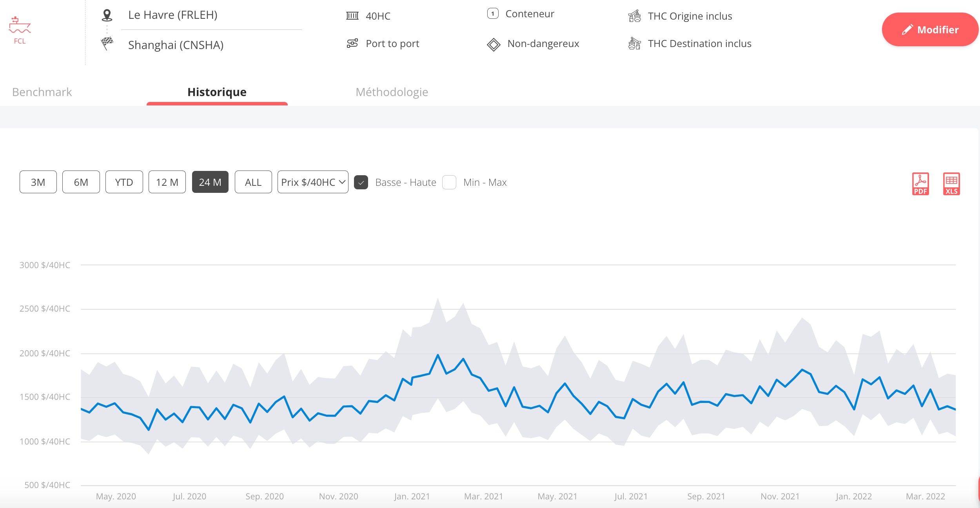Click the Jul. 2021 axis label

[x=631, y=496]
